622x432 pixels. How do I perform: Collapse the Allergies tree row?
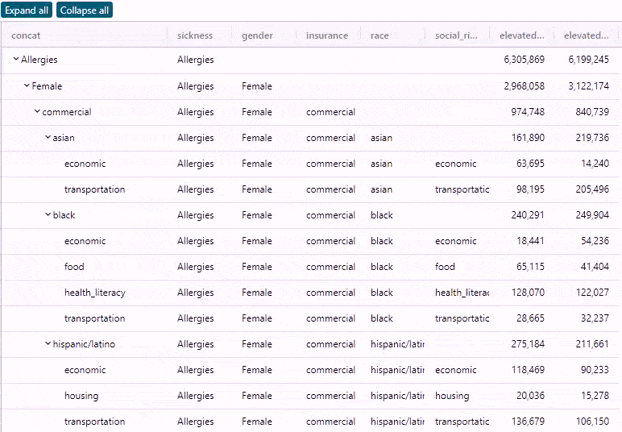(15, 60)
